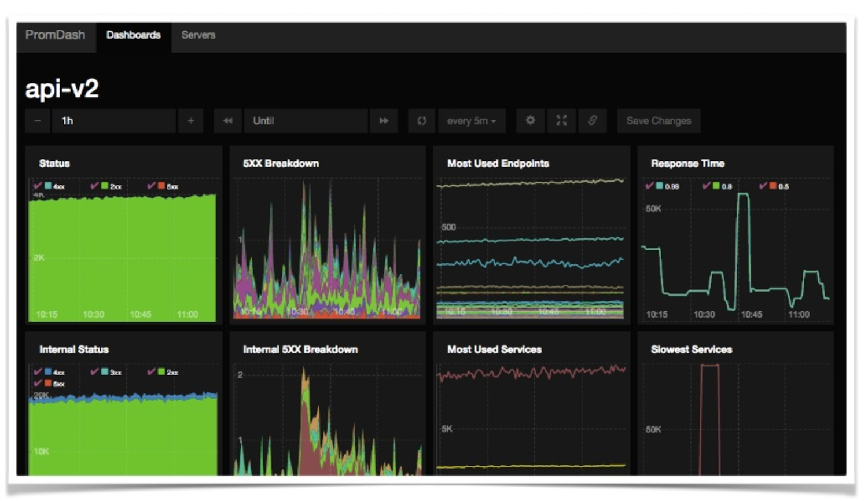868x501 pixels.
Task: Enter fullscreen mode using the expand icon
Action: click(x=561, y=120)
